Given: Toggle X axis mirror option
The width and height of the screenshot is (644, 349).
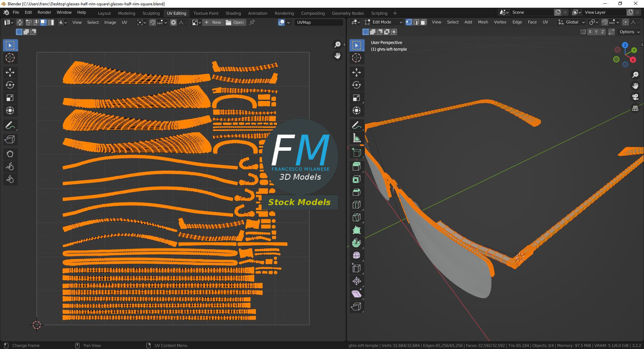Looking at the screenshot, I should point(590,32).
